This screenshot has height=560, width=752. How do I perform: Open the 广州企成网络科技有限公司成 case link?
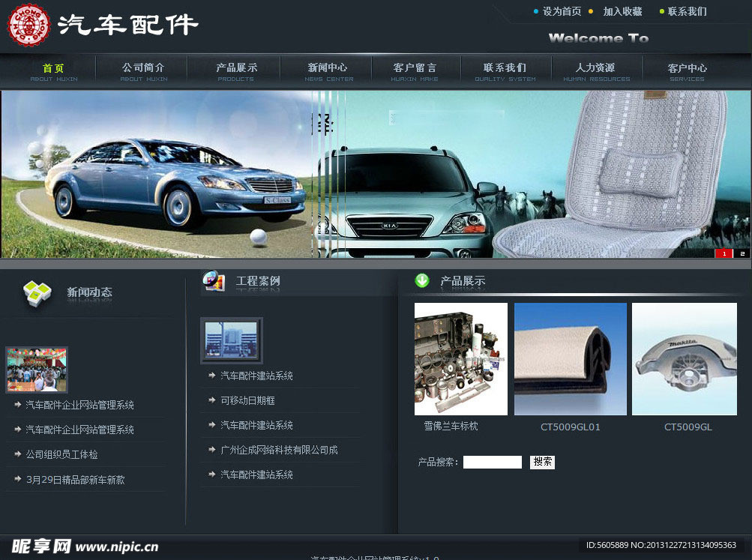(279, 450)
